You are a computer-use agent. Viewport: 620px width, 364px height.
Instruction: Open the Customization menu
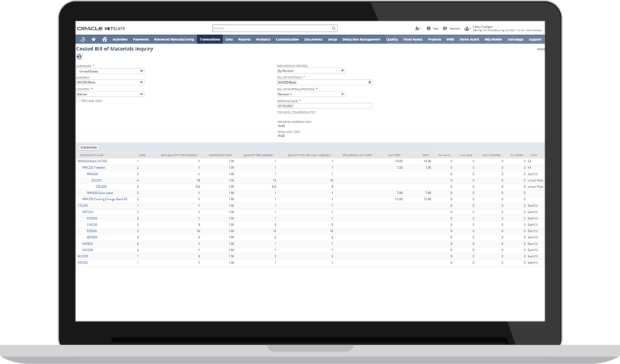pyautogui.click(x=287, y=39)
